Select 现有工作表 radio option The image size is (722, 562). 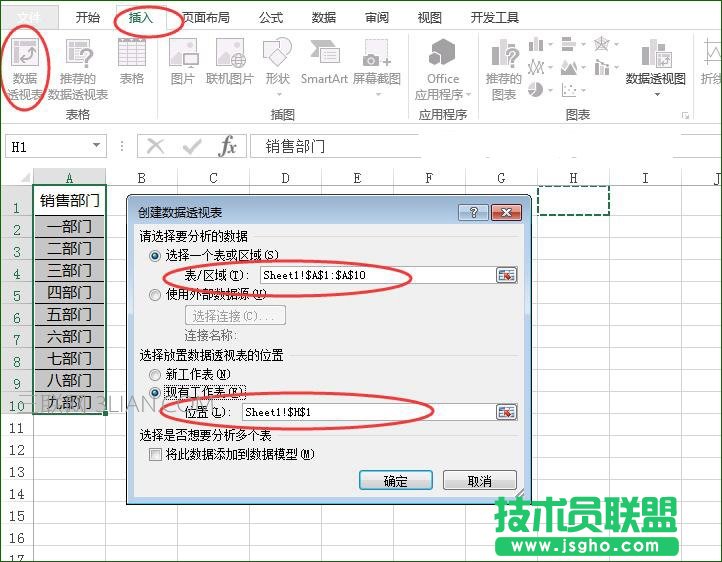[x=155, y=393]
